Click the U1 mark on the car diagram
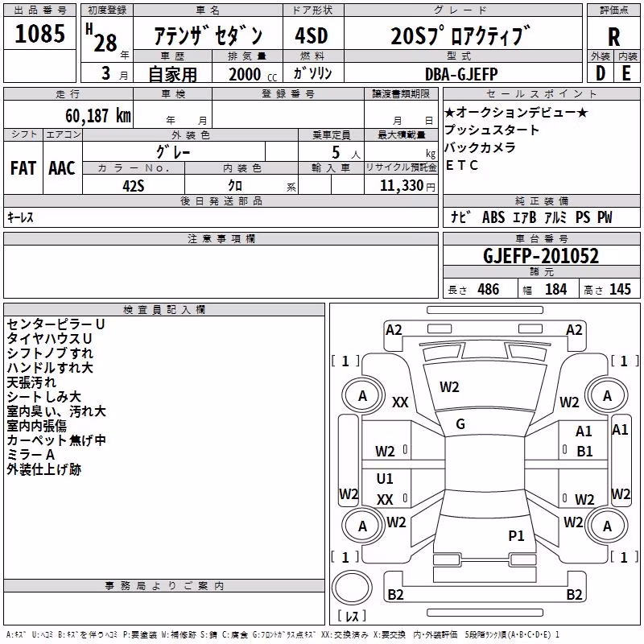This screenshot has height=644, width=644. pyautogui.click(x=385, y=479)
